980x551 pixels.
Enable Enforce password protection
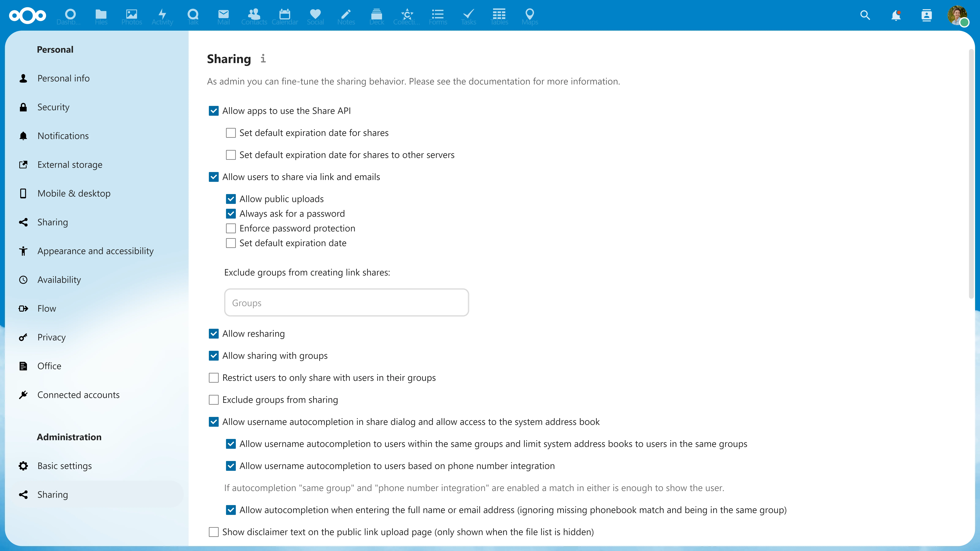click(x=231, y=228)
